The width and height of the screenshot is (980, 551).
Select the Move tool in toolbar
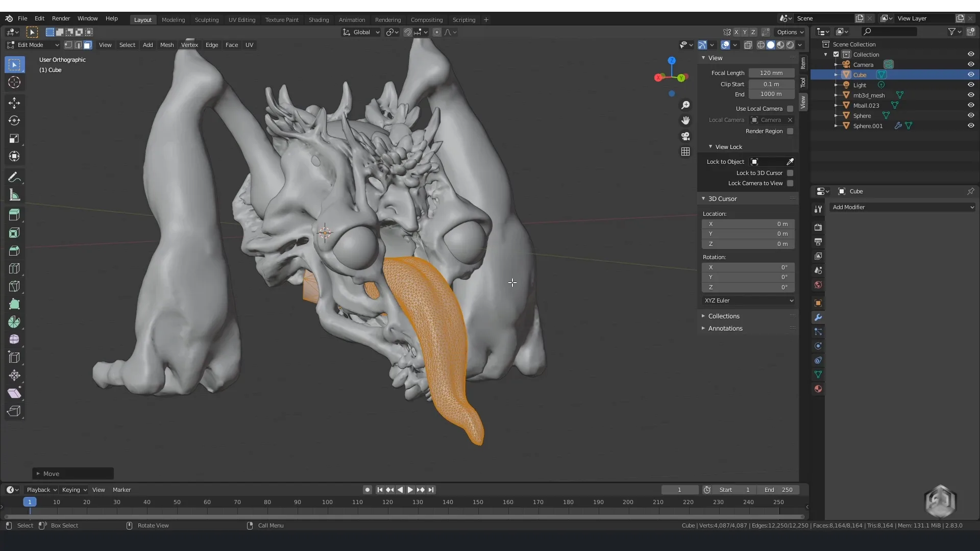tap(15, 102)
